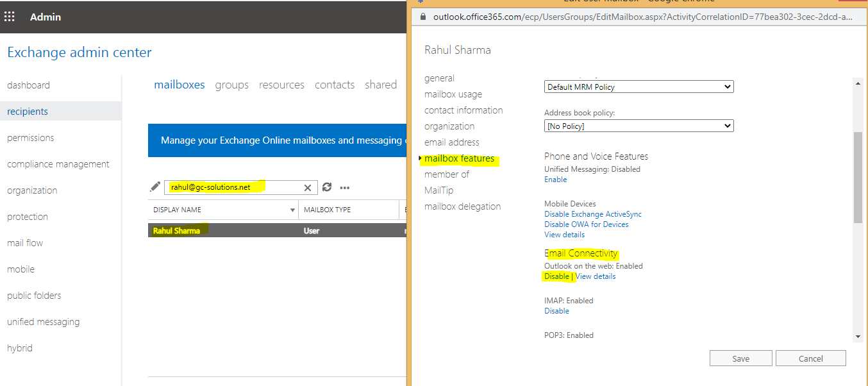Viewport: 868px width, 386px height.
Task: Select email address in dialog
Action: point(452,142)
